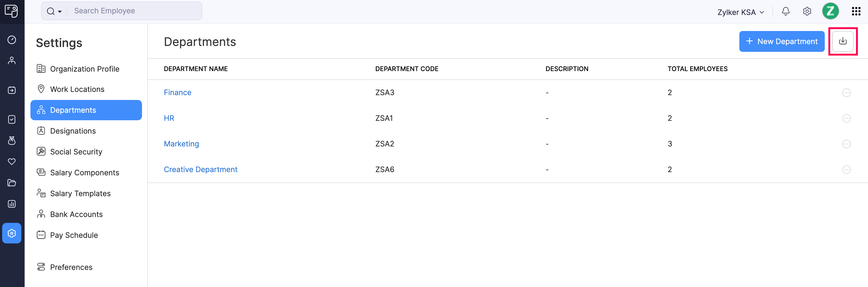This screenshot has width=868, height=287.
Task: Open Reports using the chart icon
Action: (12, 204)
